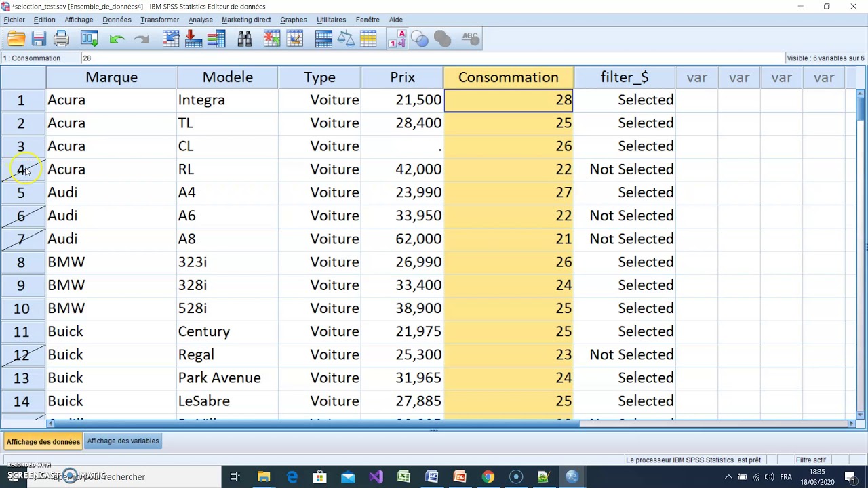This screenshot has height=488, width=868.
Task: Open File Explorer from the taskbar
Action: pos(264,477)
